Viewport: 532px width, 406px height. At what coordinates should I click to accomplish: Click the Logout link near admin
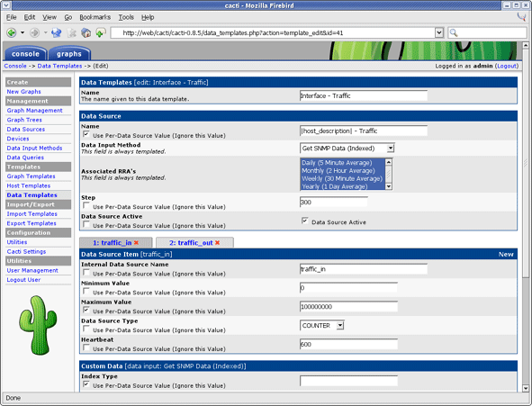(x=507, y=66)
